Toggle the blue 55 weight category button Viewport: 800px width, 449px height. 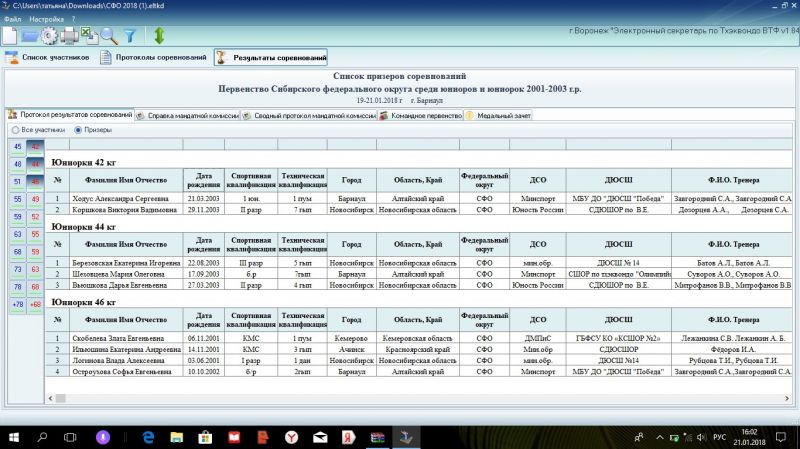coord(18,199)
